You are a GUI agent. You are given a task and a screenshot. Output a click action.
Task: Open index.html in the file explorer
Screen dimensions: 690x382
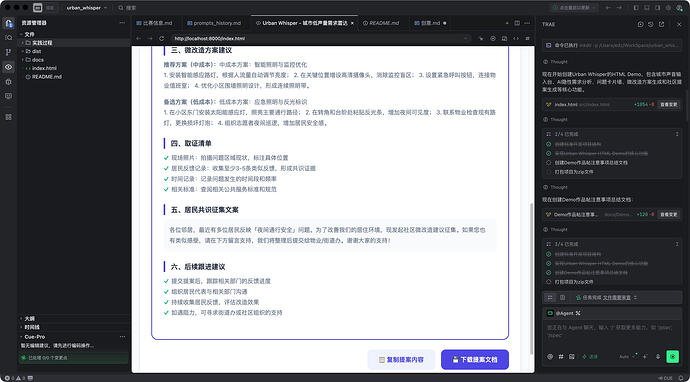[75, 68]
